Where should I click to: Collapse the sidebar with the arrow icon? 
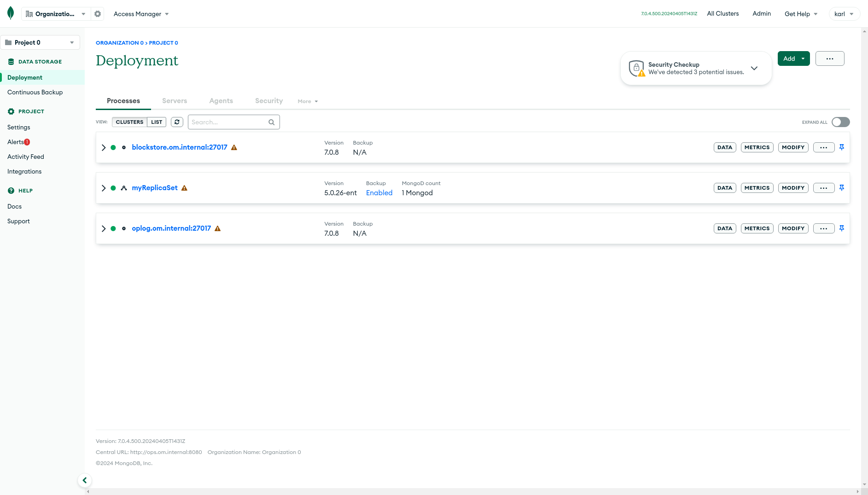click(x=85, y=480)
